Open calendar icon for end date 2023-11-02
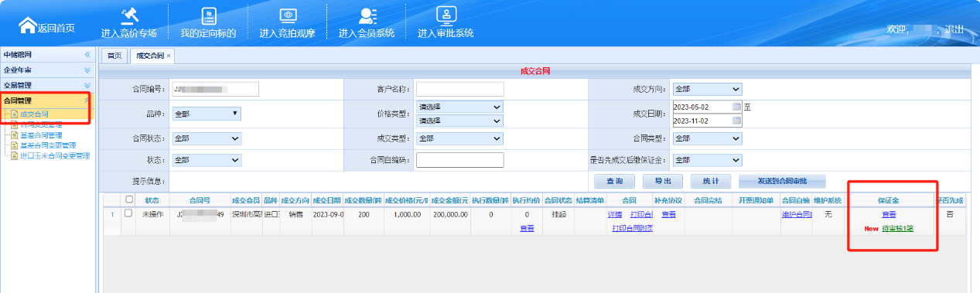This screenshot has width=980, height=293. (736, 121)
